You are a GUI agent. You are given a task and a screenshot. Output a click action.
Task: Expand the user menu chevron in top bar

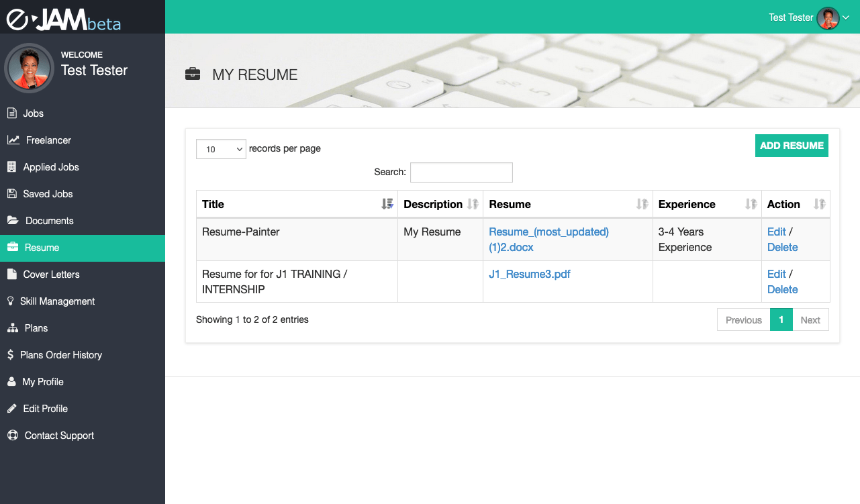[846, 17]
